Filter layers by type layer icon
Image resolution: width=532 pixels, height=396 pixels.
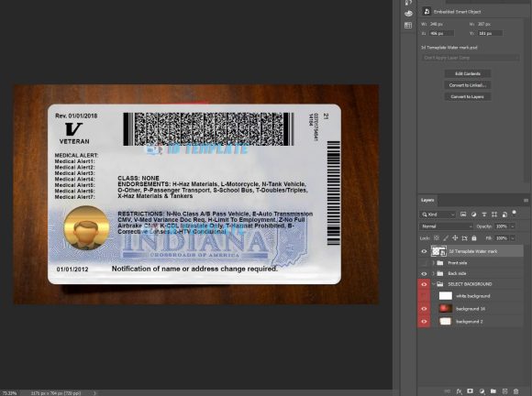point(484,214)
